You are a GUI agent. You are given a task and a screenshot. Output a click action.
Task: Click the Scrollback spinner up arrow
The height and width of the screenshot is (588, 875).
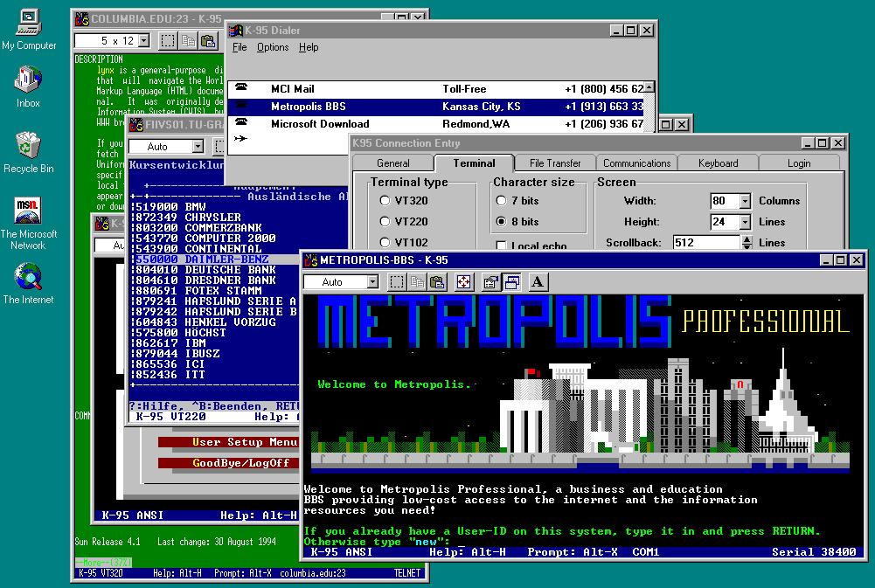(746, 239)
